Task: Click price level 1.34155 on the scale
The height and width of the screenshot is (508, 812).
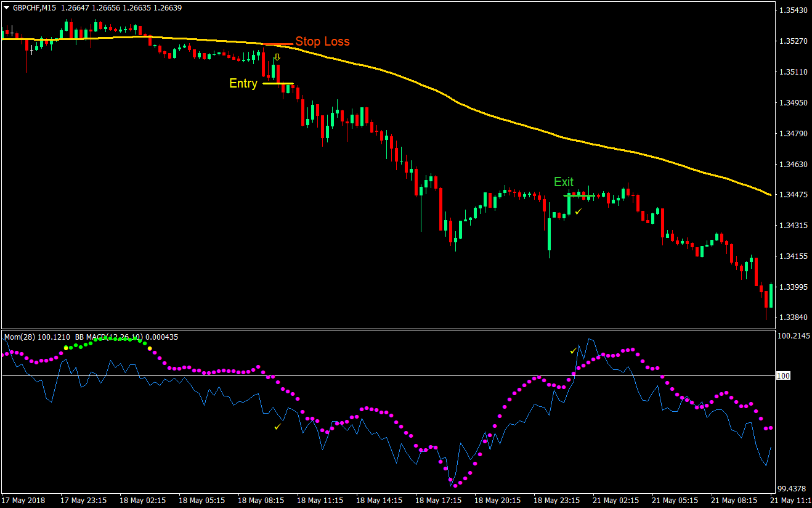Action: [792, 256]
